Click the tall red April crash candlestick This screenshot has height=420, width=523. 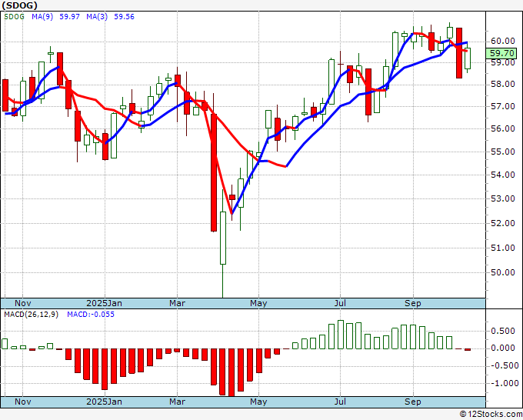click(214, 172)
